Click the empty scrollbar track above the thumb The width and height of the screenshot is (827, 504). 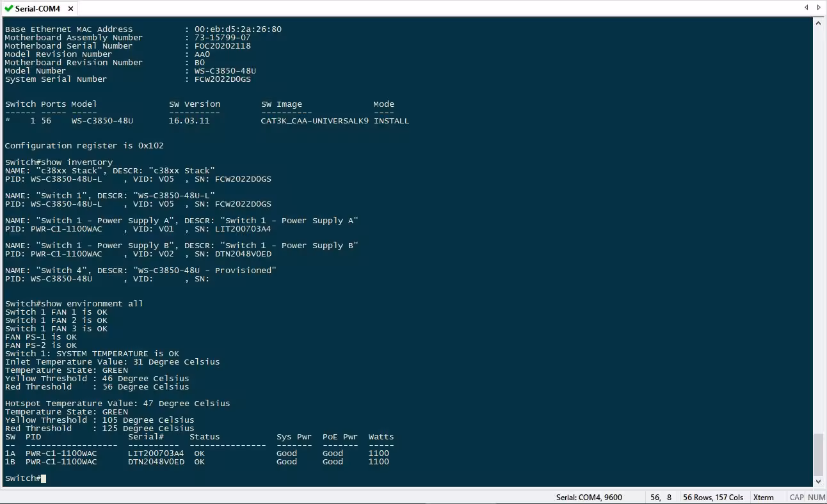click(x=819, y=230)
